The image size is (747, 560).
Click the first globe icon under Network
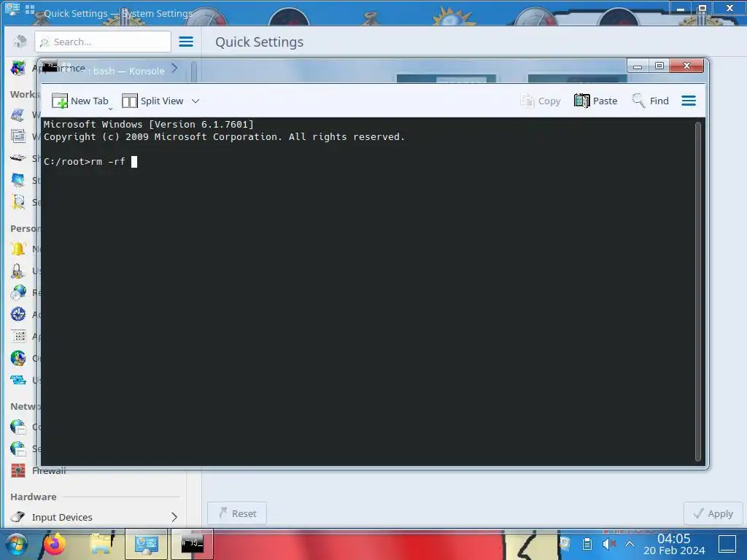[x=18, y=426]
